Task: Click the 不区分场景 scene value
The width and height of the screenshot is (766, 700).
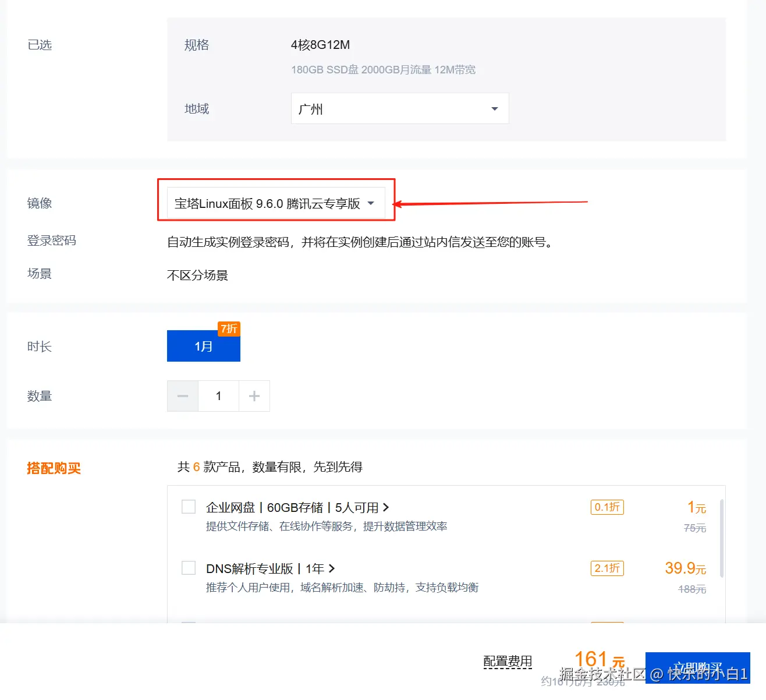Action: coord(197,275)
